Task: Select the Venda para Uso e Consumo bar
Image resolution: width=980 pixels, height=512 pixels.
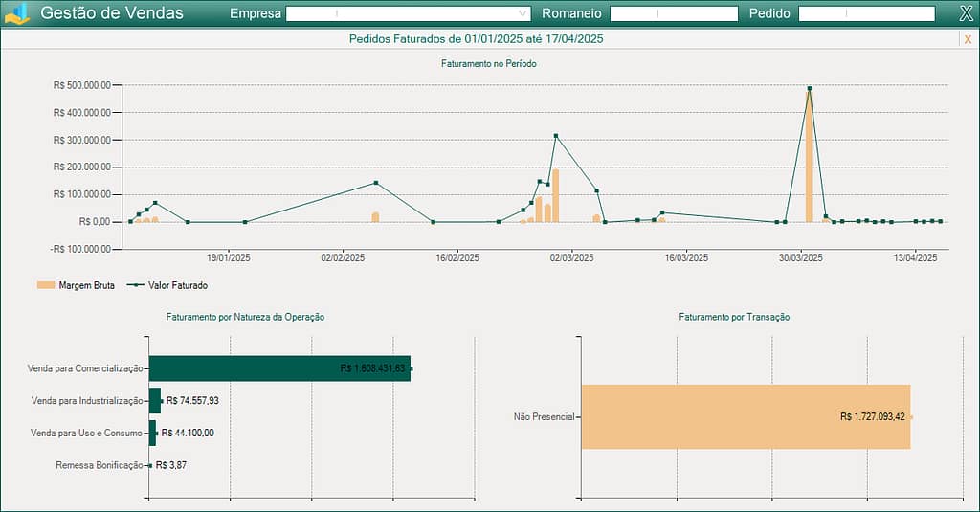Action: click(152, 433)
